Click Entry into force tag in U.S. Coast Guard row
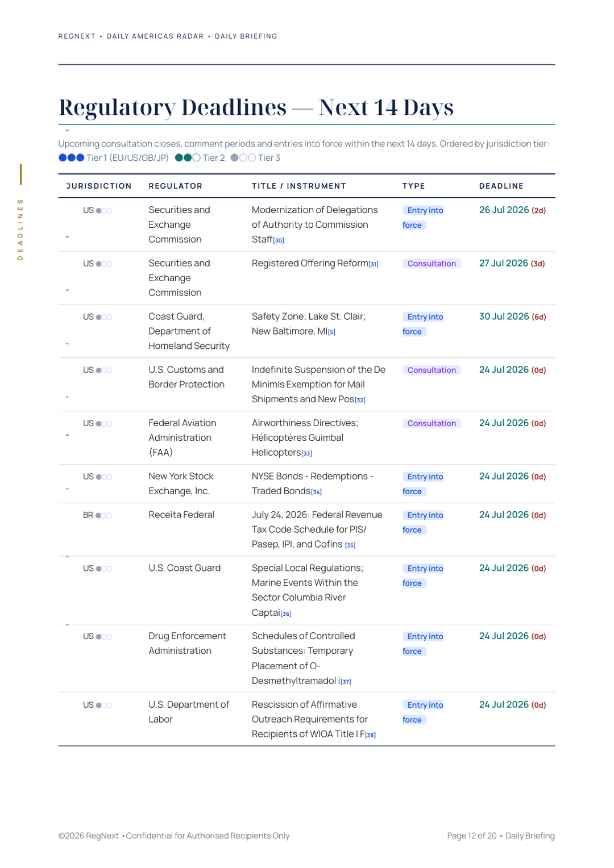 point(423,576)
